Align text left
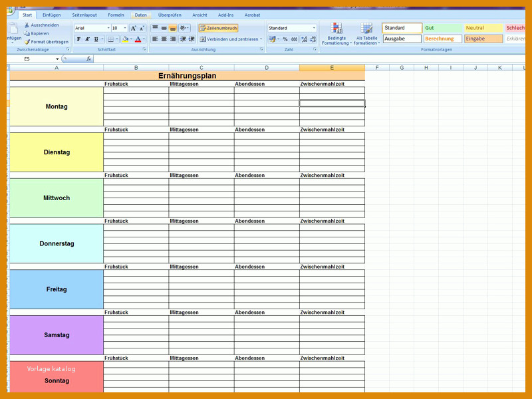532x399 pixels. tap(155, 39)
